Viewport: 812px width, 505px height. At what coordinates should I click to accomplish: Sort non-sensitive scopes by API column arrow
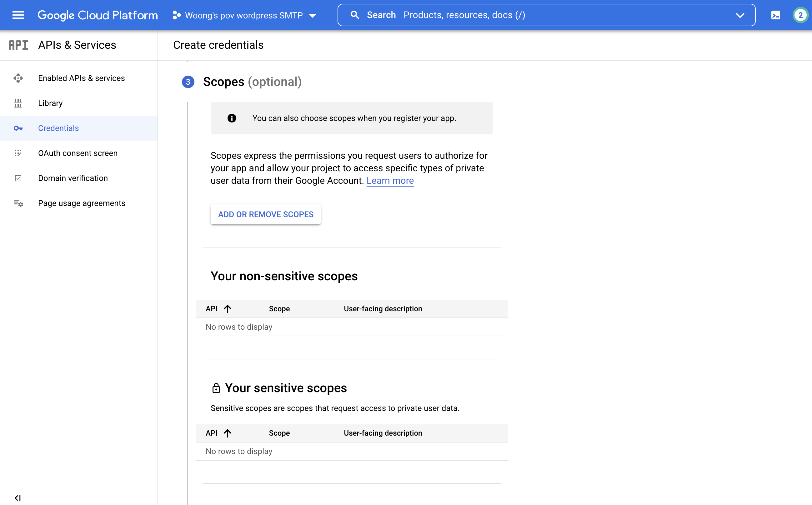coord(228,309)
